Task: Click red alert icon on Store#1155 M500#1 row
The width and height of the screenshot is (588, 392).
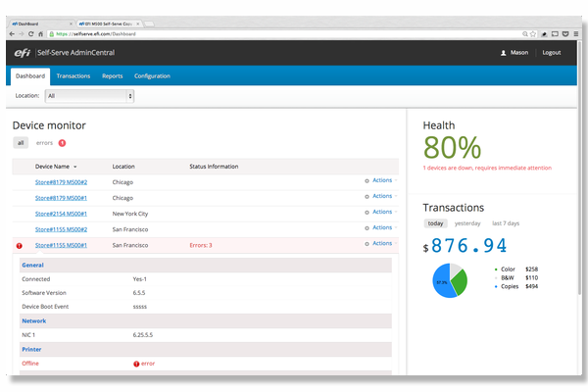Action: coord(20,246)
